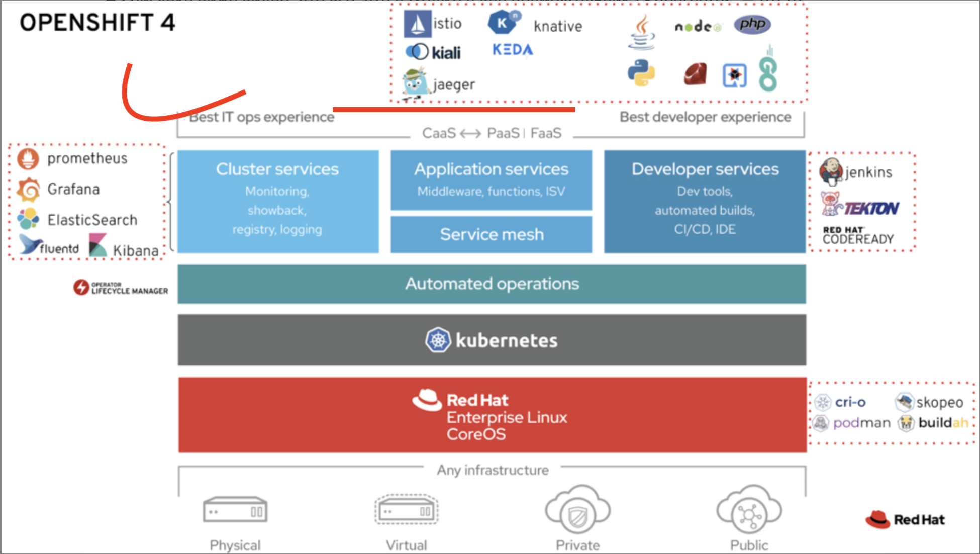Click the 'registry, logging' text
Image resolution: width=980 pixels, height=554 pixels.
pos(277,230)
